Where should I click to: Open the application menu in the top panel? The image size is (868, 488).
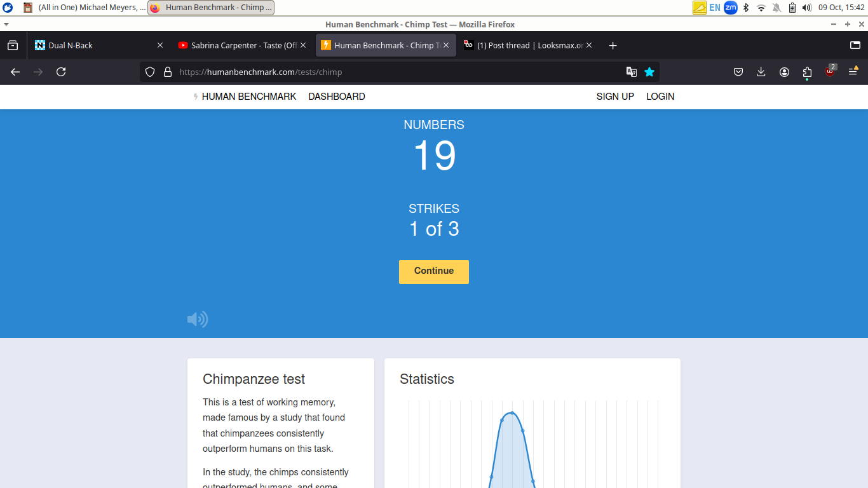8,8
